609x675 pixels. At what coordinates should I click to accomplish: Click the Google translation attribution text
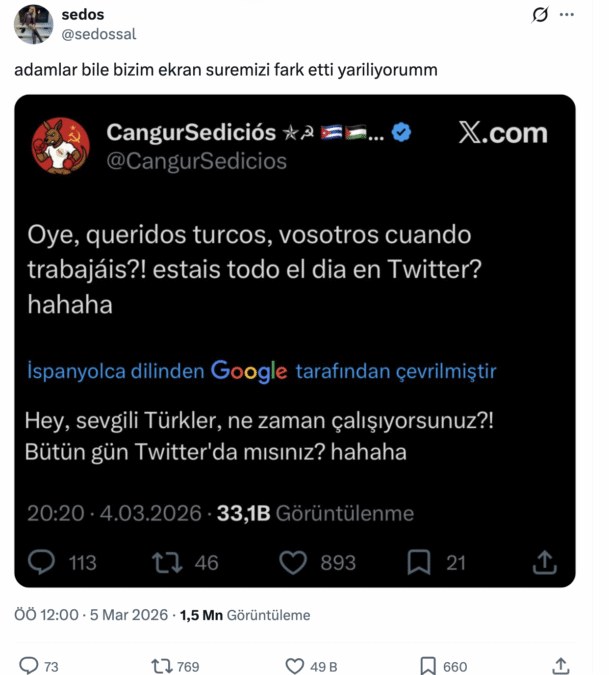pos(261,371)
